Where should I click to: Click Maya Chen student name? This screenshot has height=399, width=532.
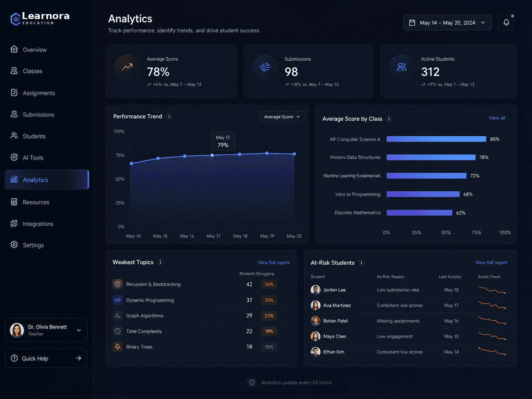[335, 336]
